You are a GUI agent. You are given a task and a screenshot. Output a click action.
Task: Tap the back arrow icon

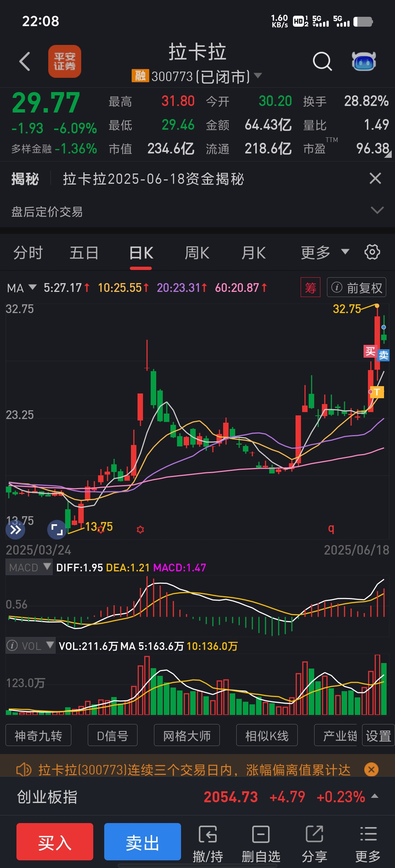(x=25, y=61)
